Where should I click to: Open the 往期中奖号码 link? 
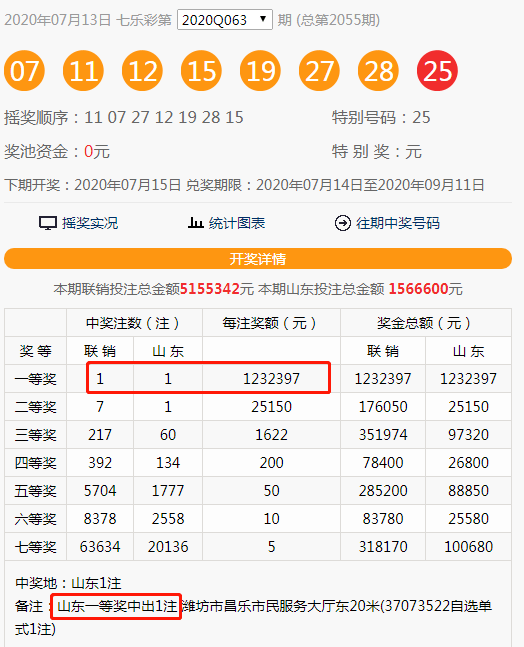pos(398,223)
